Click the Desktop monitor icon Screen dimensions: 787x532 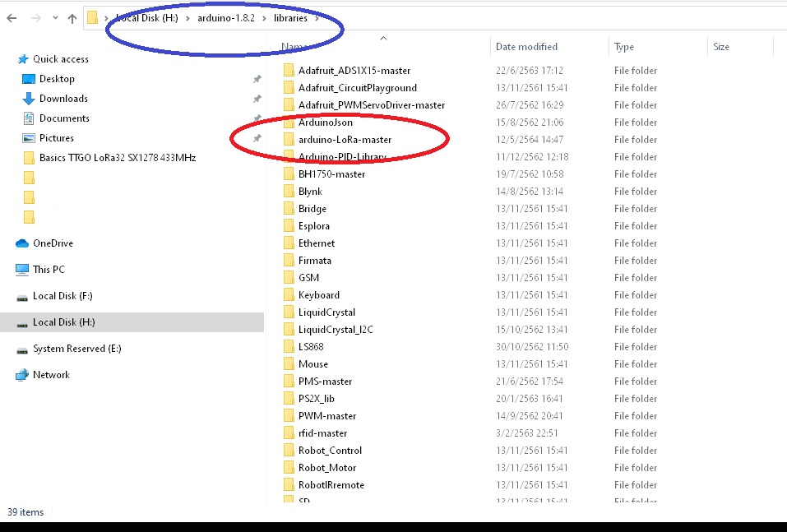pyautogui.click(x=29, y=79)
